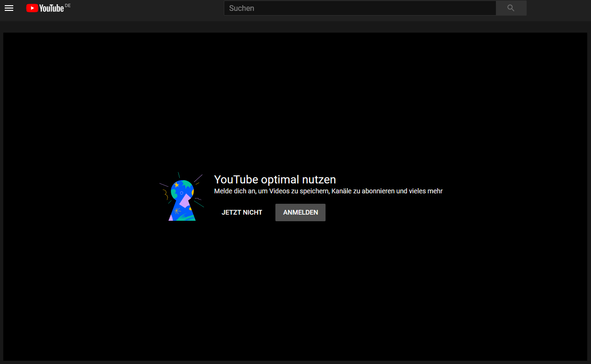Select the YouTube optimal nutzen heading
591x364 pixels.
click(x=275, y=180)
